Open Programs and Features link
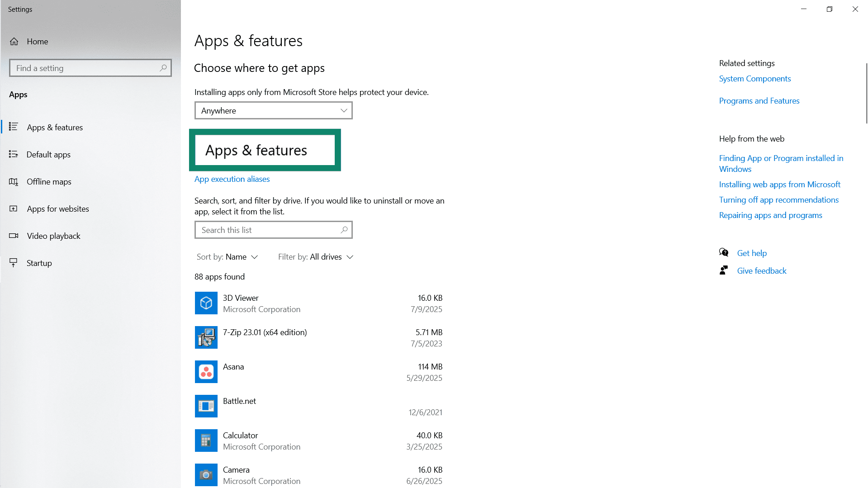This screenshot has width=868, height=488. pyautogui.click(x=759, y=101)
